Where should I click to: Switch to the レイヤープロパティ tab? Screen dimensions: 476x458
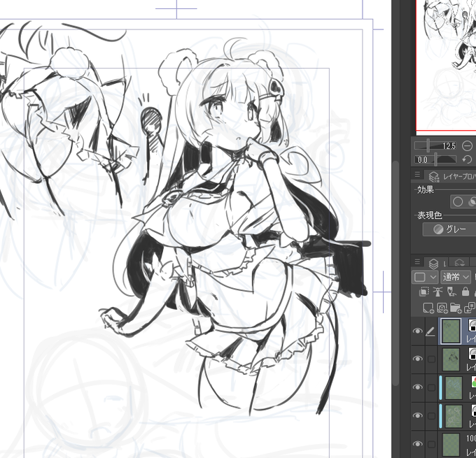pos(451,176)
